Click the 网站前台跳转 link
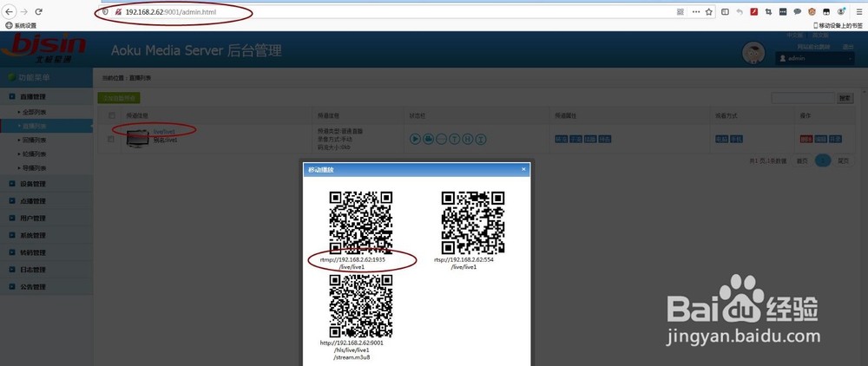This screenshot has width=868, height=366. click(x=814, y=47)
